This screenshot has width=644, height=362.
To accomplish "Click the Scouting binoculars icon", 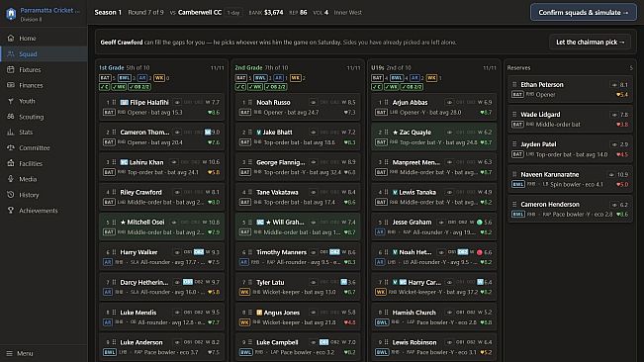I will [x=11, y=117].
